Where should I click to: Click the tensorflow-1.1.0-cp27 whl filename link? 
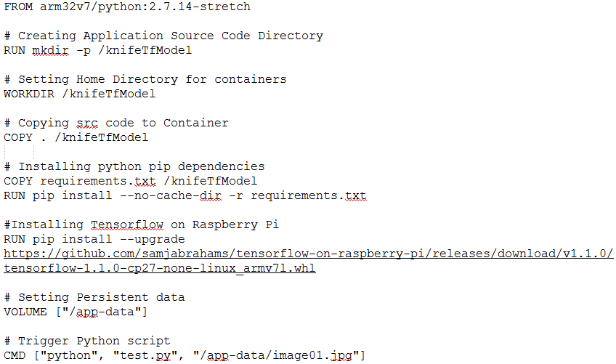pos(160,269)
